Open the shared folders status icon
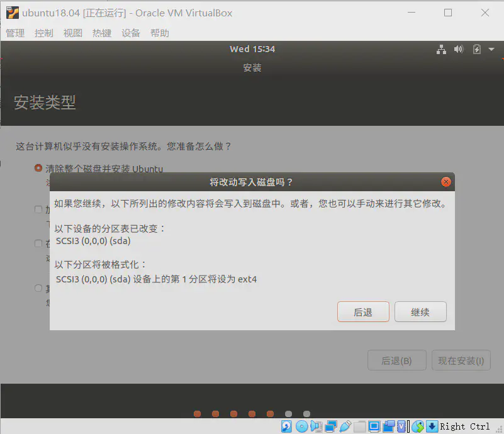Viewport: 504px width, 434px height. [359, 426]
